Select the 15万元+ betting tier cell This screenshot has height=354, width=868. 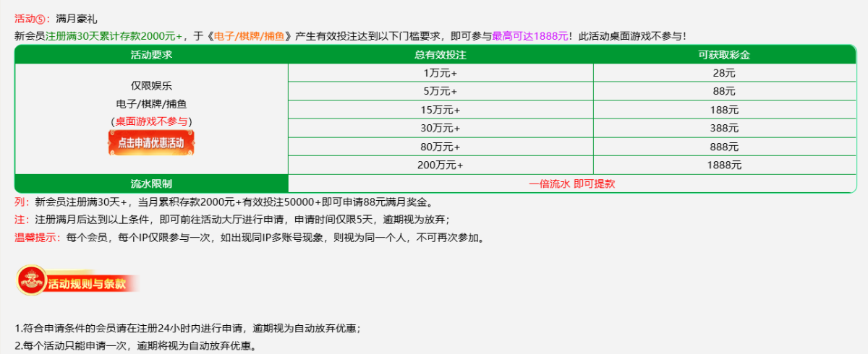point(440,110)
